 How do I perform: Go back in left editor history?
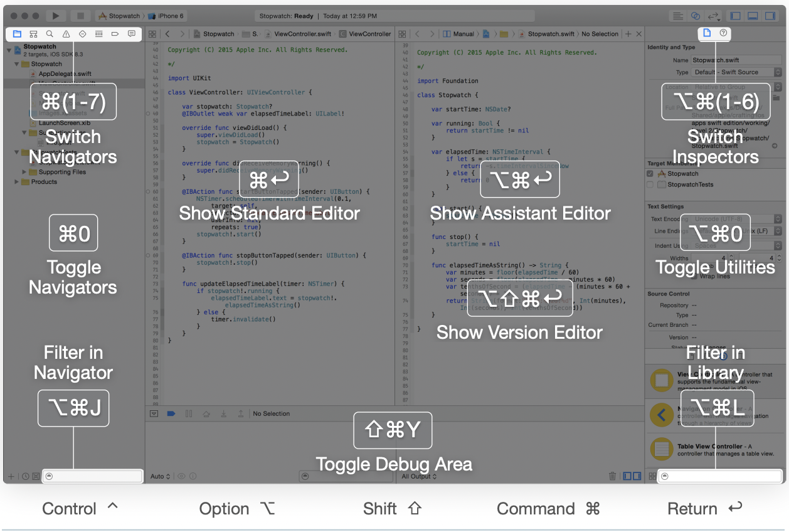click(x=168, y=34)
